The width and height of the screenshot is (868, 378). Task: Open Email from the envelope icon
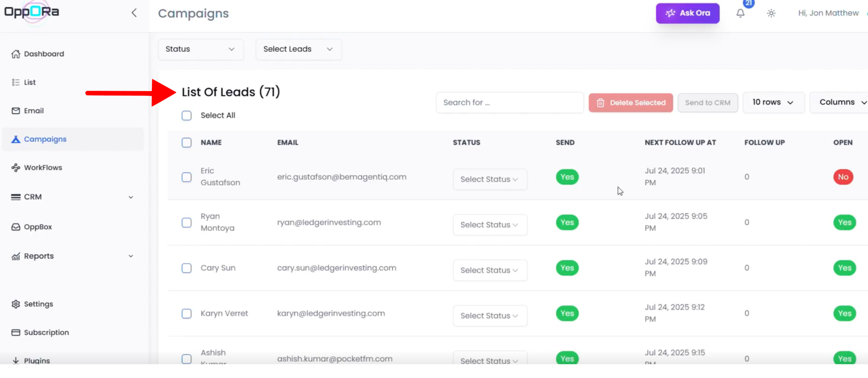16,111
